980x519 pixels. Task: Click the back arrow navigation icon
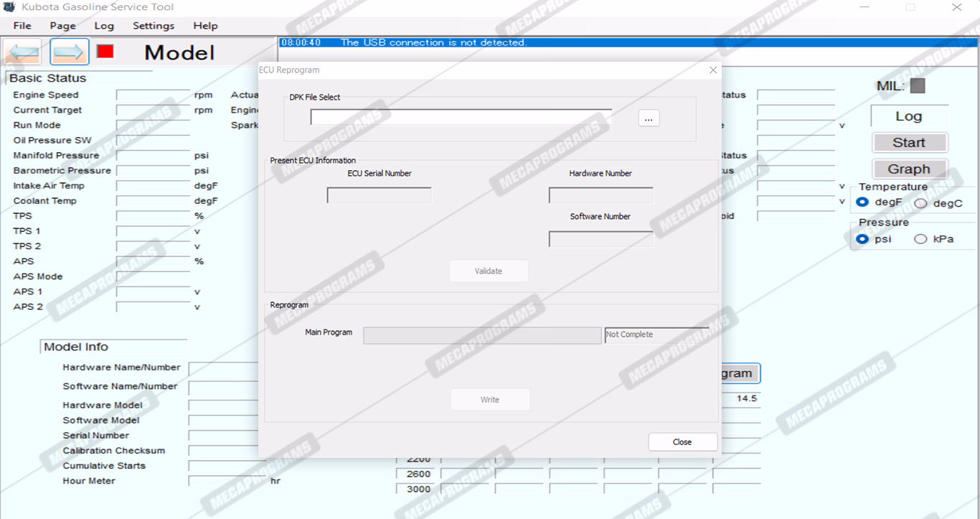[22, 52]
